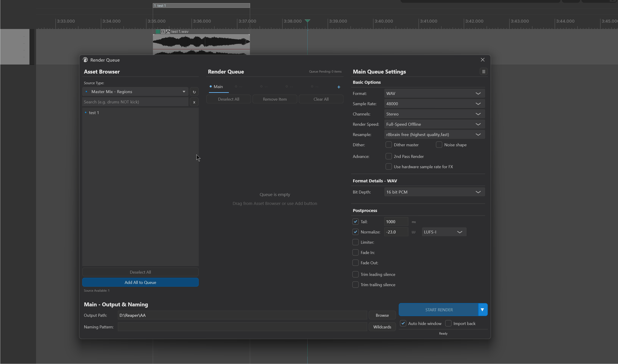Screen dimensions: 618x364
Task: Click the Normalize -23.0 value field
Action: [x=396, y=232]
